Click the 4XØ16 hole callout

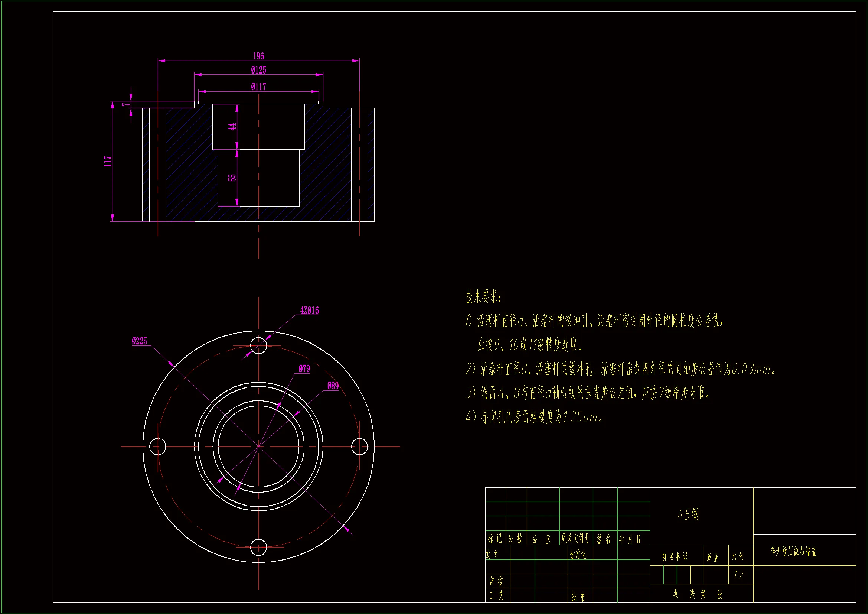point(309,311)
